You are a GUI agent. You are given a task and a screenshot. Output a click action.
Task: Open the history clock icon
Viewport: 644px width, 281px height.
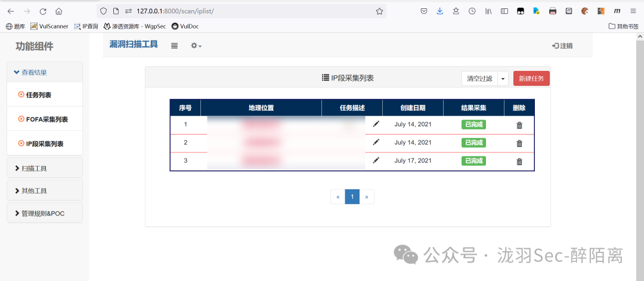472,11
